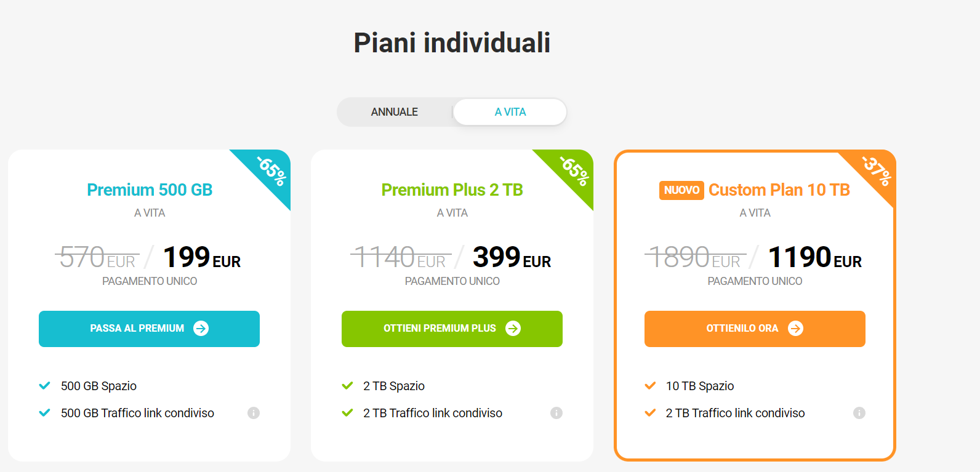Click info icon beside 500 GB Traffico link condiviso
This screenshot has height=472, width=980.
point(253,413)
